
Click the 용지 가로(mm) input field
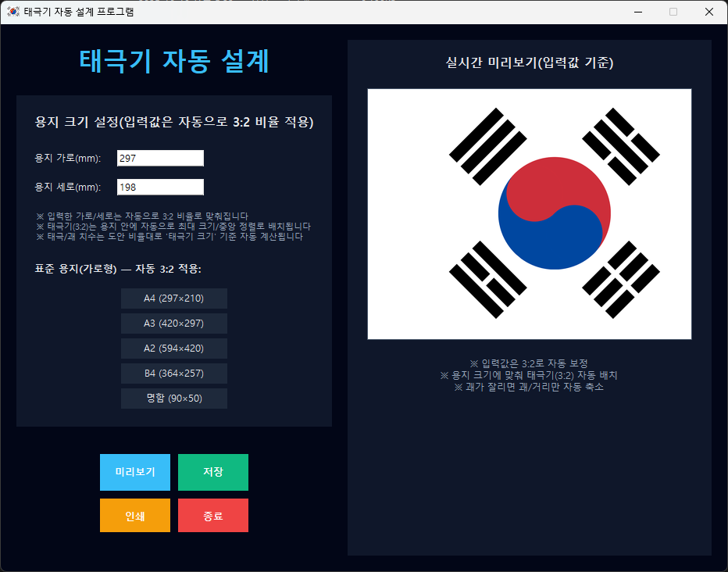tap(160, 159)
